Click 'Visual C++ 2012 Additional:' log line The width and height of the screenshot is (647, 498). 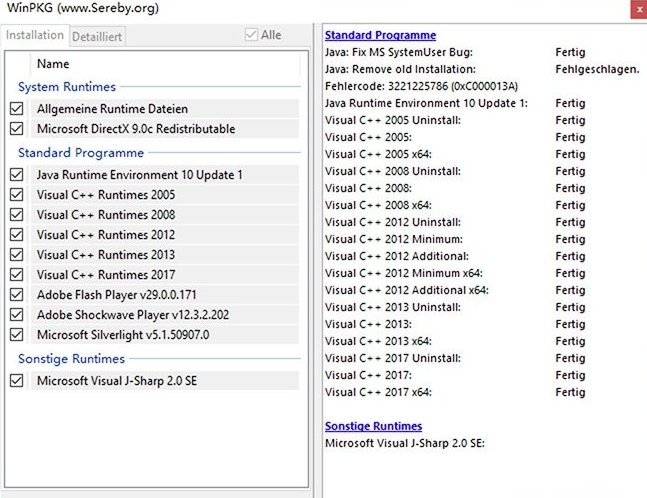pos(397,256)
